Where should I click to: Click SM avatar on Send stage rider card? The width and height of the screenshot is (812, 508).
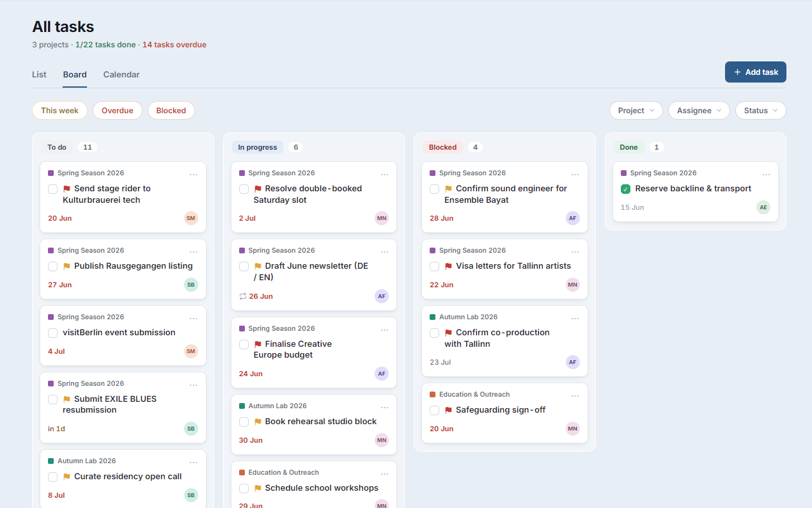click(191, 218)
